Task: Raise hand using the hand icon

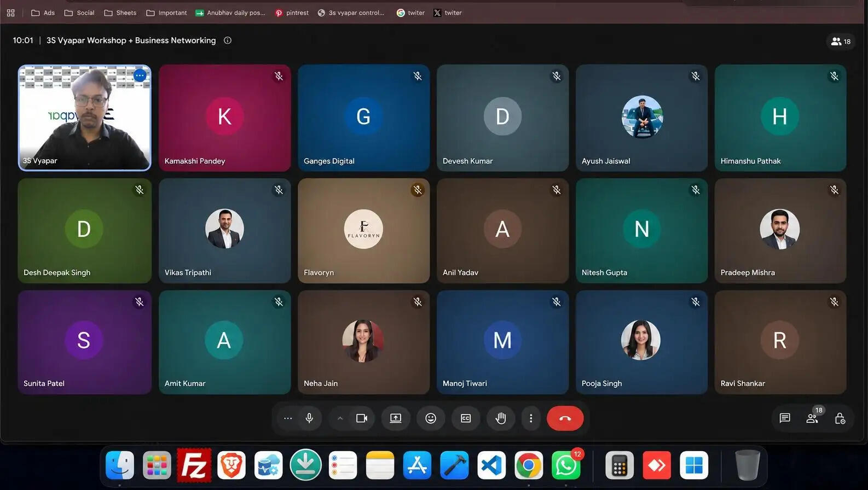Action: 501,418
